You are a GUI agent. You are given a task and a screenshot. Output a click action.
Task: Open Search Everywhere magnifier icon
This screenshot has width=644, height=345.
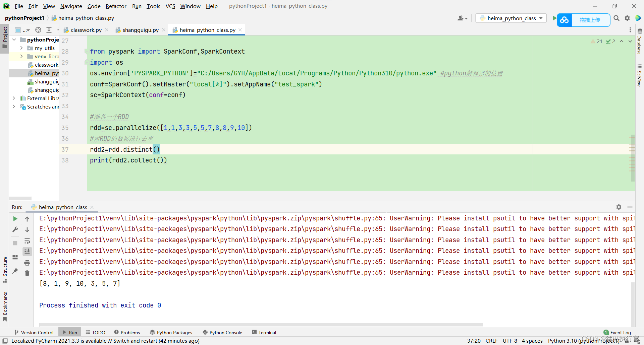tap(616, 18)
